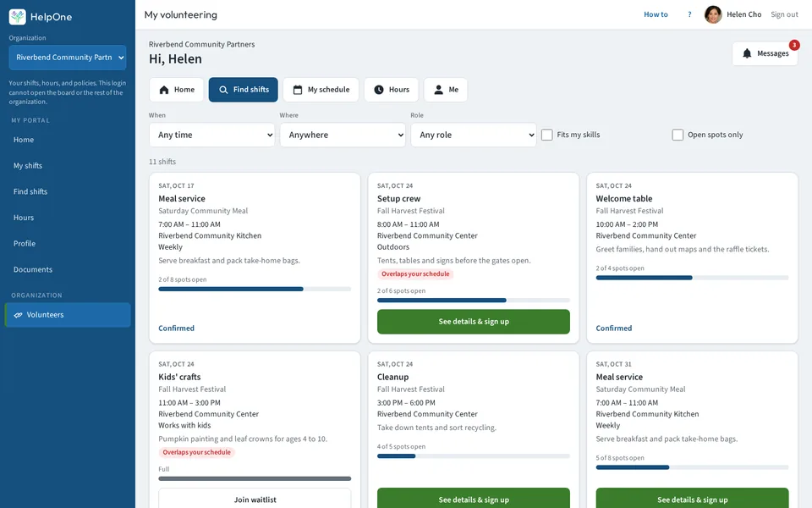
Task: Click the Cleanup card title
Action: (393, 377)
